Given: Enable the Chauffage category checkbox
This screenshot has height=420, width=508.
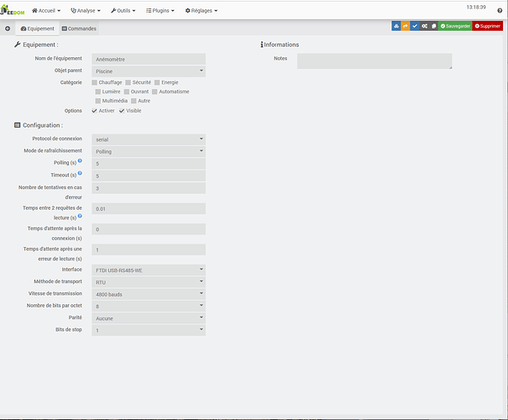Looking at the screenshot, I should pyautogui.click(x=94, y=82).
